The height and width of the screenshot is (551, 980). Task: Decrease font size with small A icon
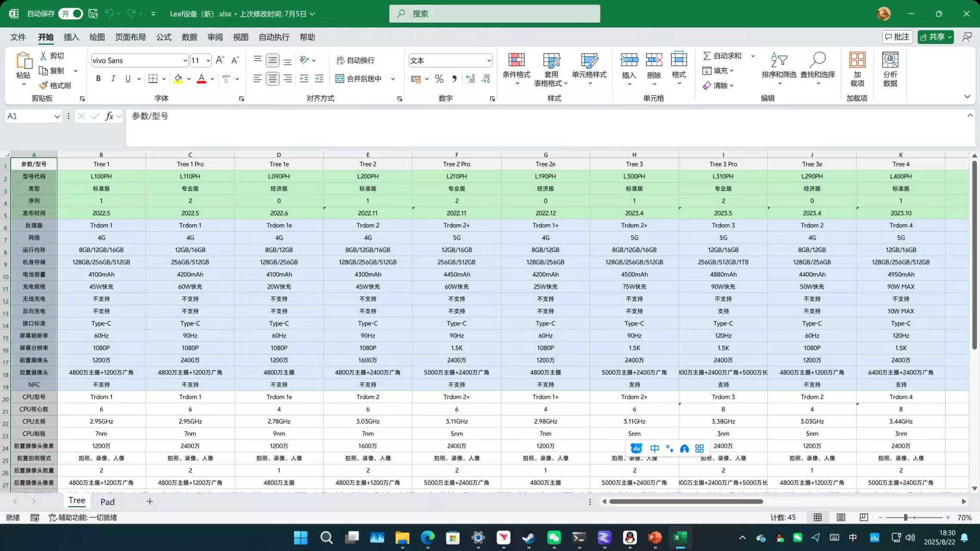[235, 60]
